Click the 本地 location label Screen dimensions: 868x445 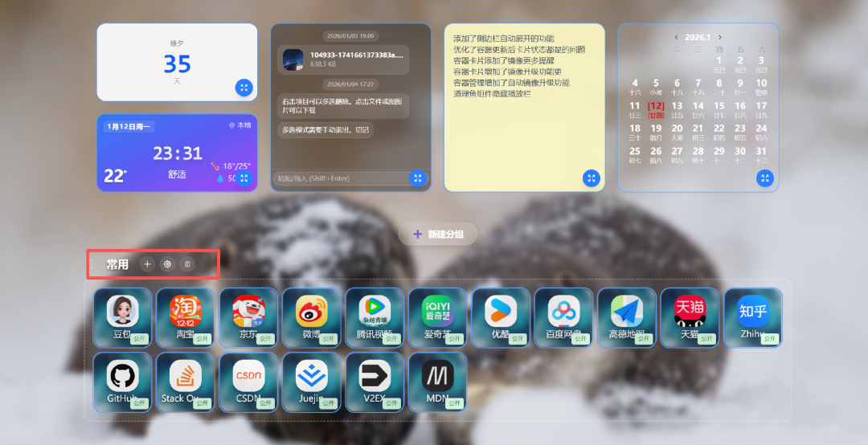pyautogui.click(x=240, y=125)
